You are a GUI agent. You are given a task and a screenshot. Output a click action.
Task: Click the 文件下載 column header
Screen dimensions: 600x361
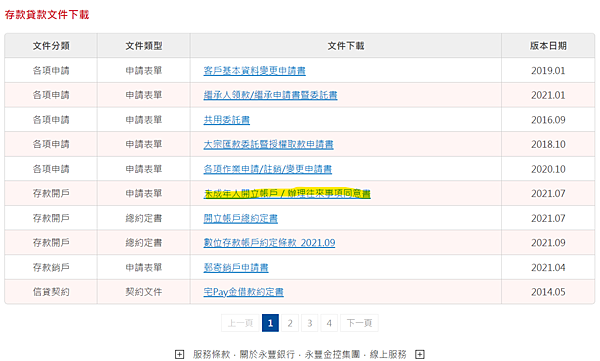[x=346, y=46]
